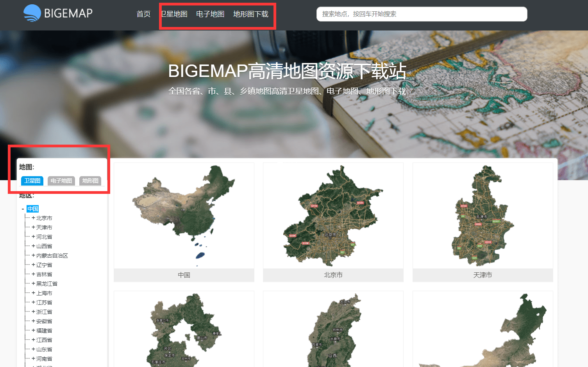This screenshot has height=367, width=588.
Task: Expand the 吉林省 tree node
Action: (x=33, y=274)
